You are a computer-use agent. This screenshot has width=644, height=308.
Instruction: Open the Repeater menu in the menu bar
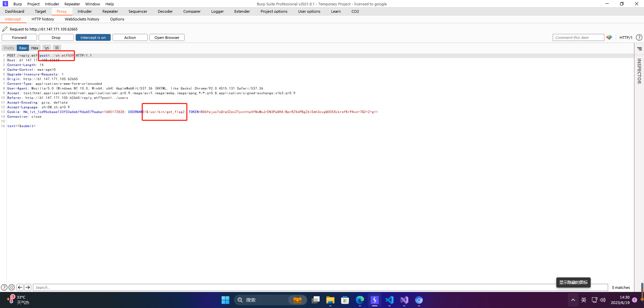coord(72,4)
